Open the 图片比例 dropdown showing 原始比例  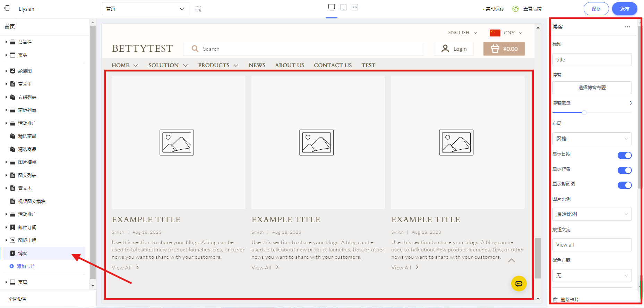tap(592, 214)
